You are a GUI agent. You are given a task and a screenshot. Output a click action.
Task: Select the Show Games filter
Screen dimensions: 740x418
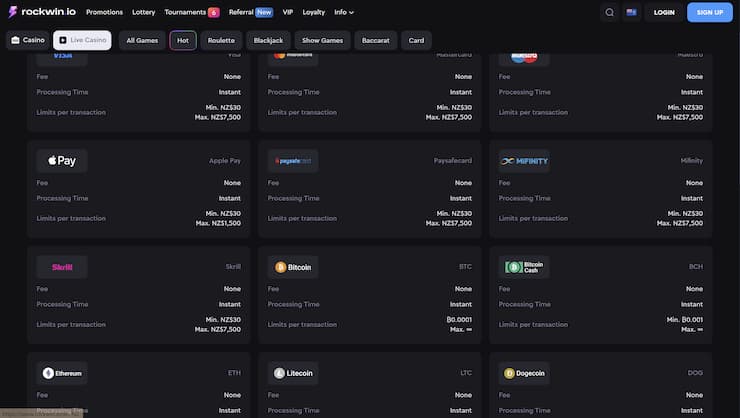pos(322,41)
